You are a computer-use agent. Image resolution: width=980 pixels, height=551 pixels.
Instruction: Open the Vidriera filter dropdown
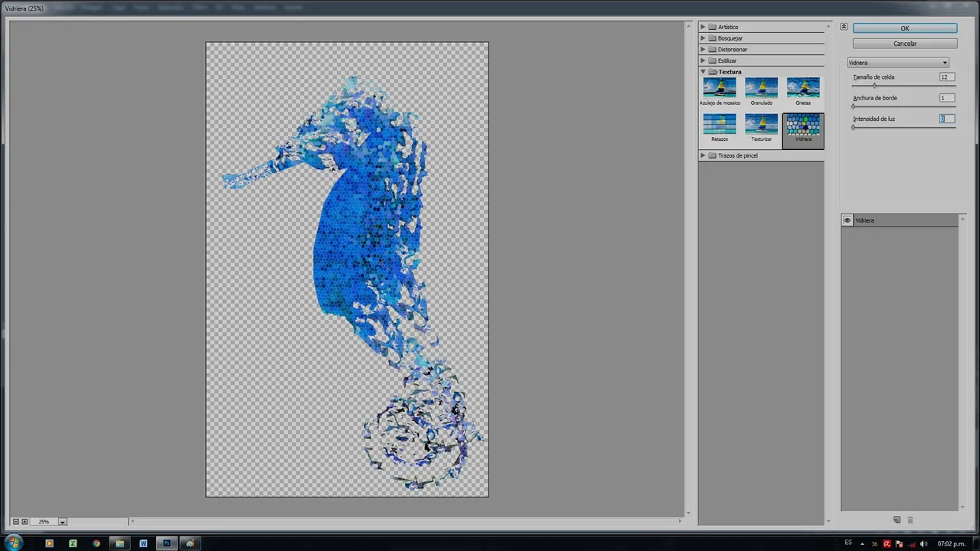point(898,63)
